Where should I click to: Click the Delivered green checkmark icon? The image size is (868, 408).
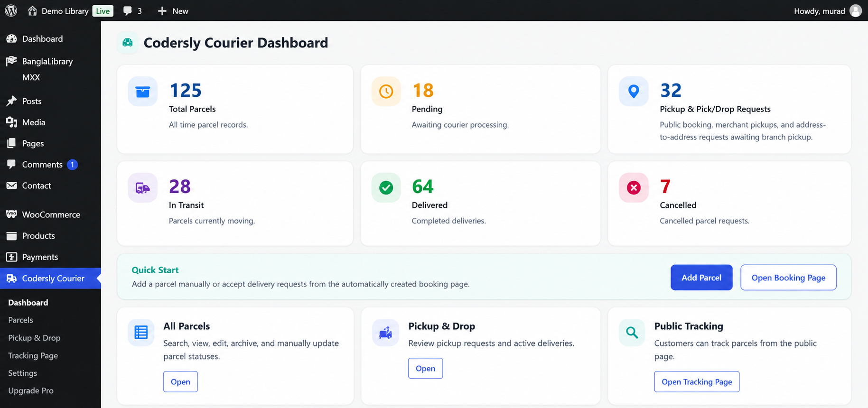(386, 188)
